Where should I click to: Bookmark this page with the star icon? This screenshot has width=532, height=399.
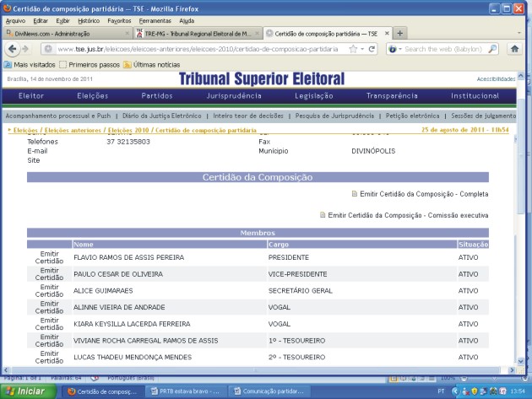pos(353,49)
